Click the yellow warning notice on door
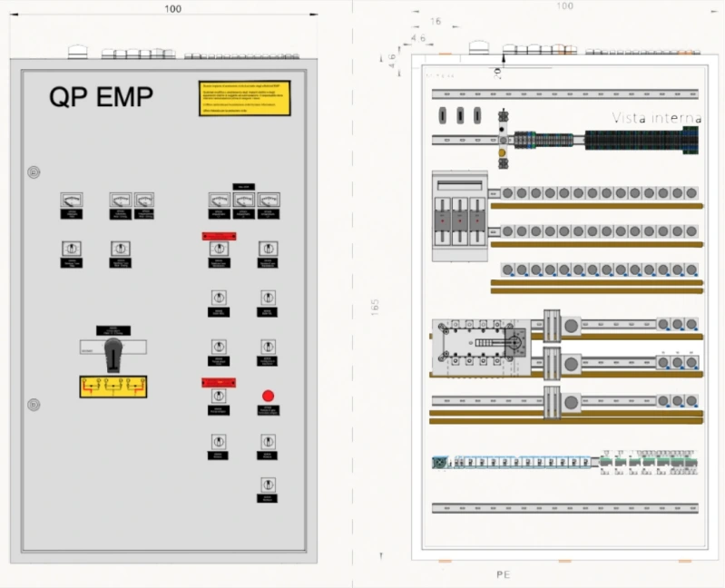The height and width of the screenshot is (588, 725). point(245,98)
